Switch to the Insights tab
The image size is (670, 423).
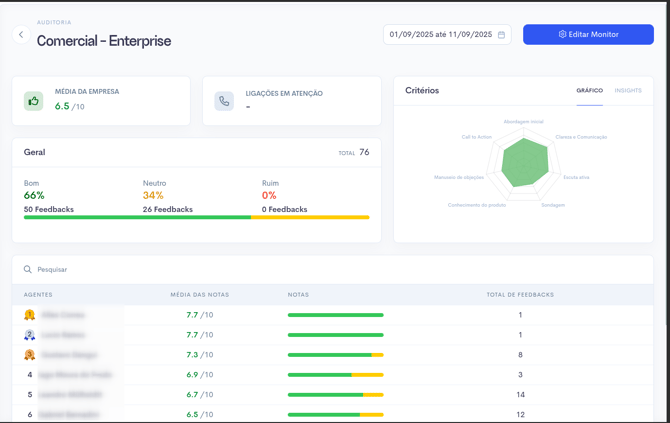tap(628, 91)
